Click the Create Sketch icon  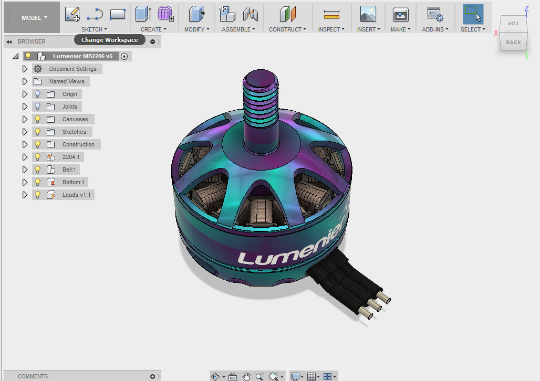[x=72, y=14]
